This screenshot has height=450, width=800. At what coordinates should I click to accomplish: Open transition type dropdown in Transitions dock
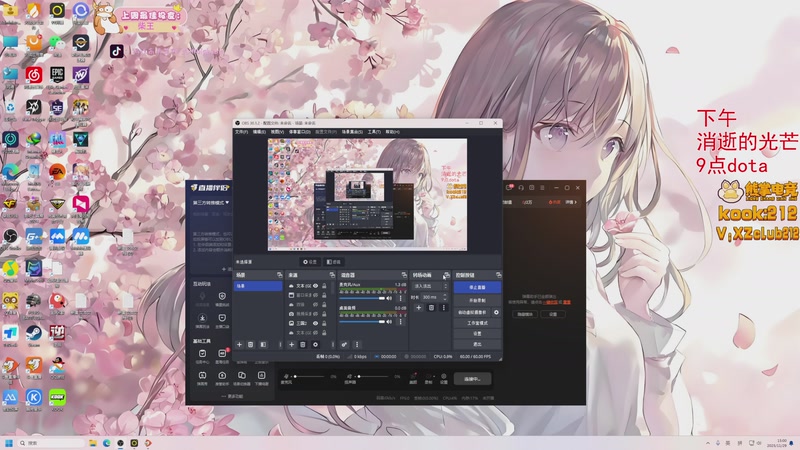pyautogui.click(x=430, y=286)
